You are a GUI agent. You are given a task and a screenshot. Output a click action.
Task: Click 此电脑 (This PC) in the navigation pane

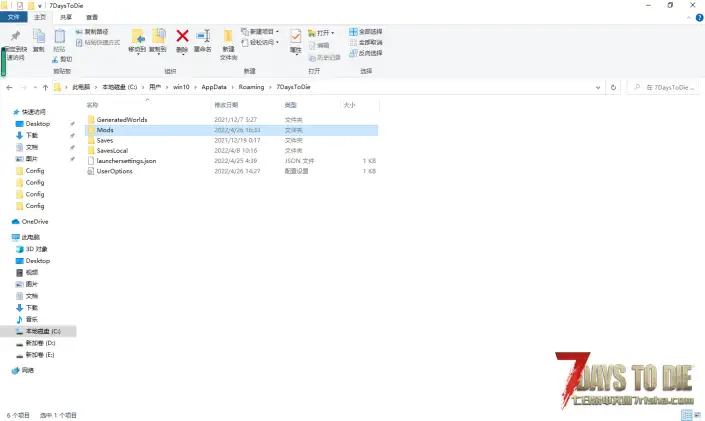pyautogui.click(x=26, y=237)
